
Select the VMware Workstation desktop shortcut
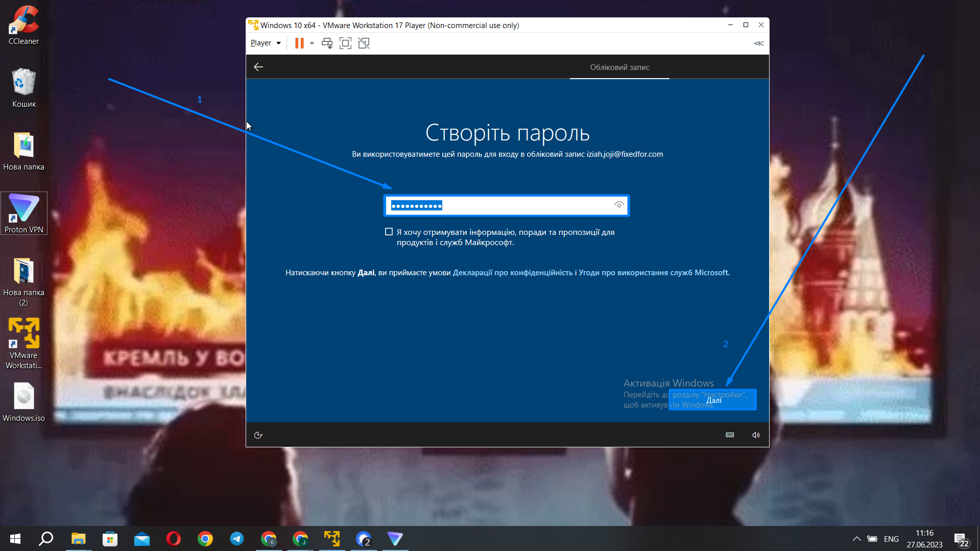coord(23,343)
